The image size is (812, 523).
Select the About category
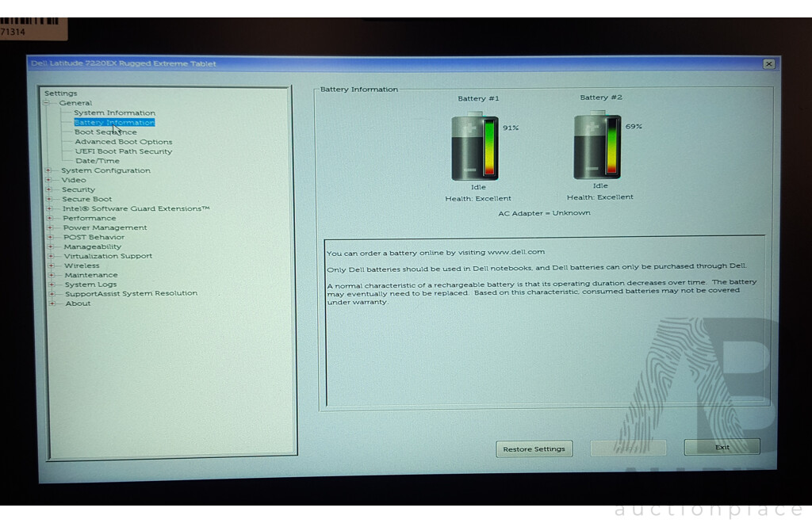[x=78, y=303]
